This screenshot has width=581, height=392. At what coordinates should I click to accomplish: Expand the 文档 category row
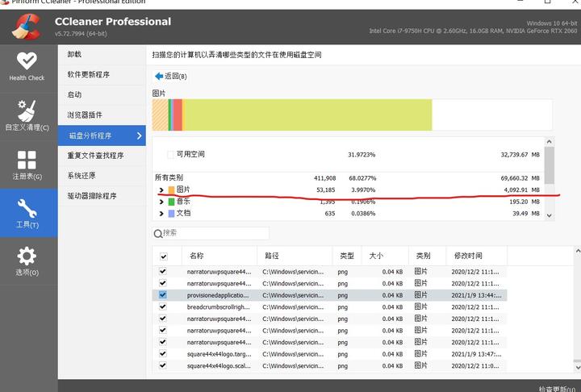click(161, 214)
